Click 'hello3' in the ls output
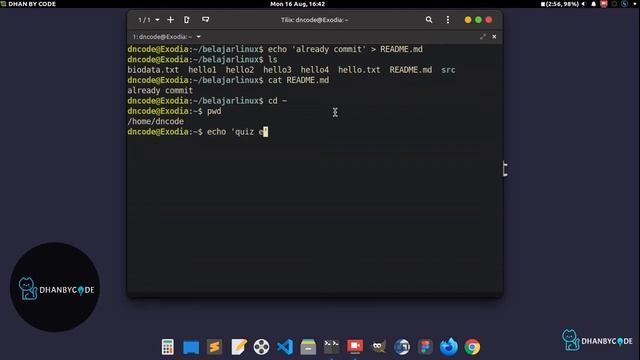This screenshot has height=360, width=640. click(x=277, y=70)
